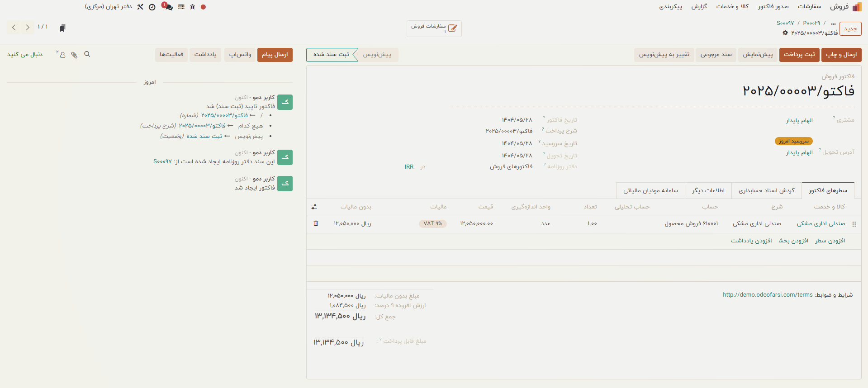Open the فروش app home icon
This screenshot has width=868, height=388.
point(857,7)
